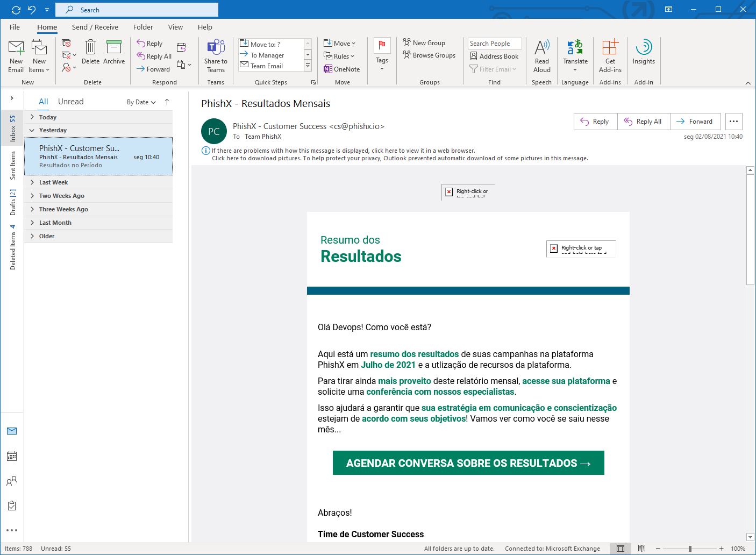
Task: Archive the selected message
Action: tap(114, 53)
